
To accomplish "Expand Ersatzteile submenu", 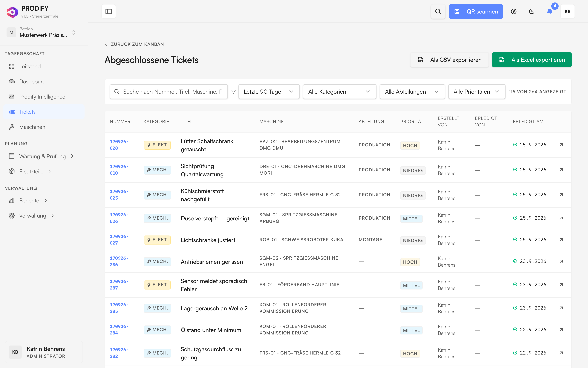I will pos(44,171).
